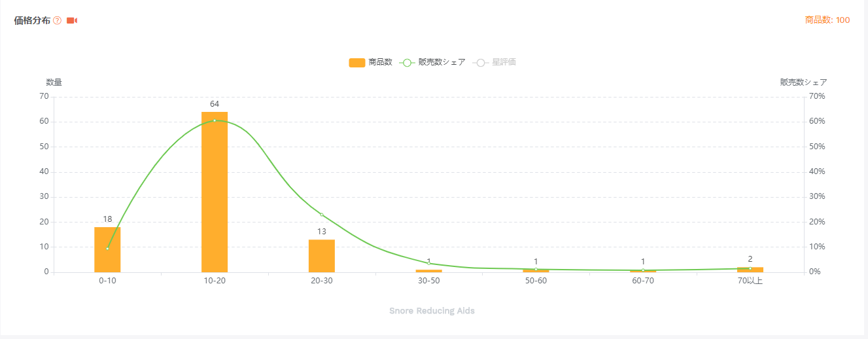Click the green 販売数シェア legend marker

[x=407, y=63]
